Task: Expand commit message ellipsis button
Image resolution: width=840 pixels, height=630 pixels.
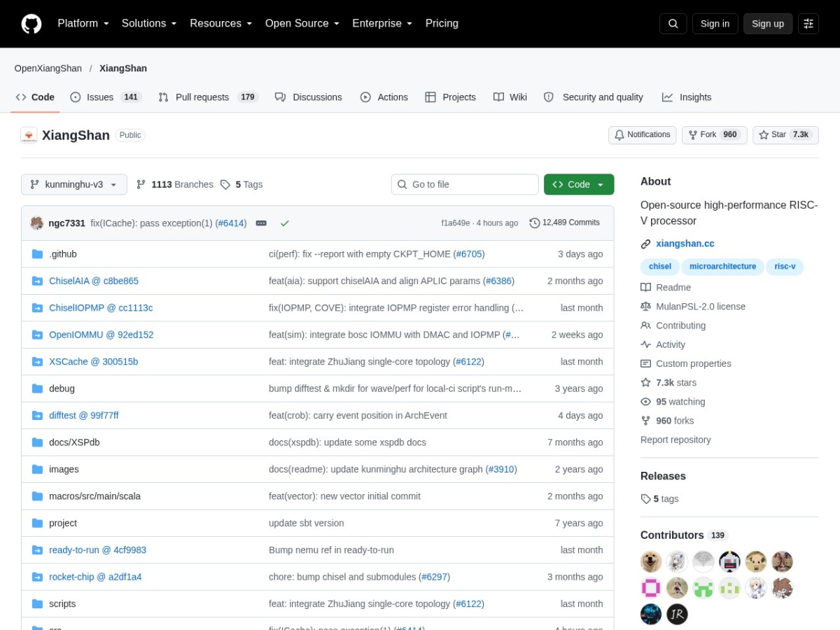Action: [x=261, y=223]
